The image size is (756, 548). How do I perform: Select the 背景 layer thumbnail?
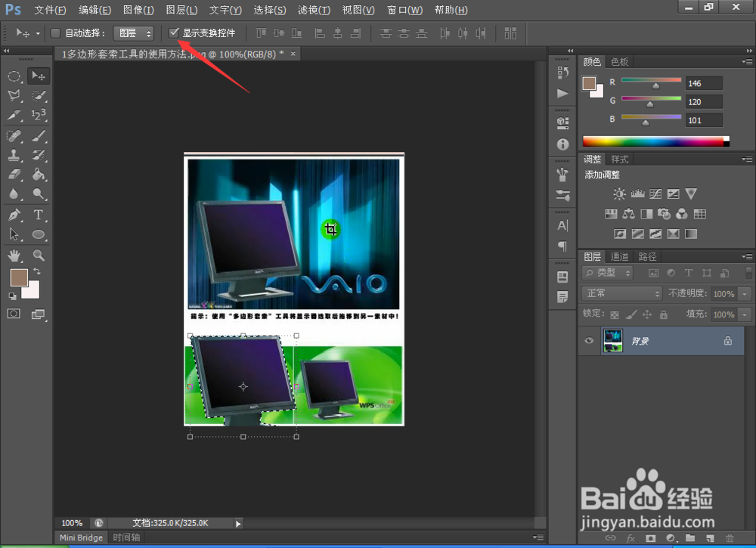[613, 340]
